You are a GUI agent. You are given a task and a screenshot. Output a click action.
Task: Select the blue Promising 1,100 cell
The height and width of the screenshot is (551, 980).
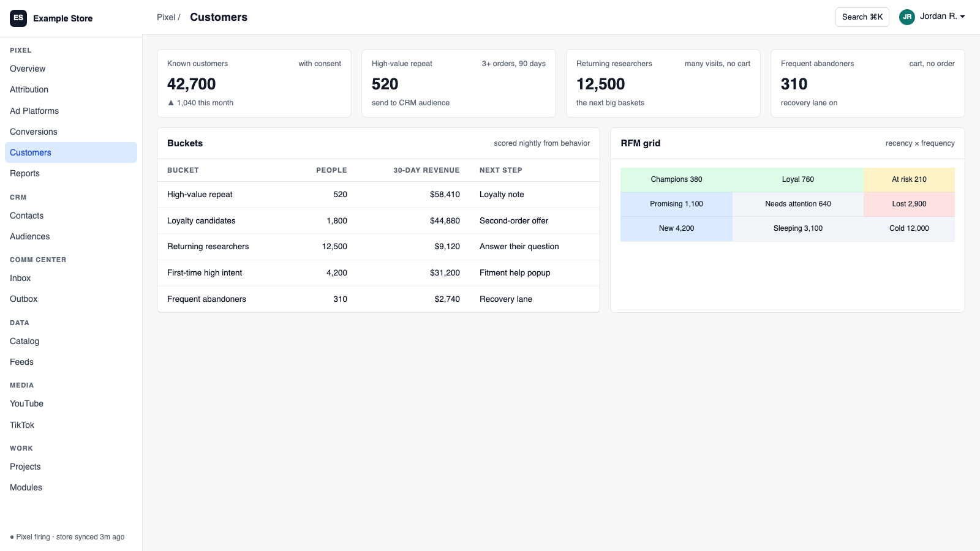tap(676, 204)
